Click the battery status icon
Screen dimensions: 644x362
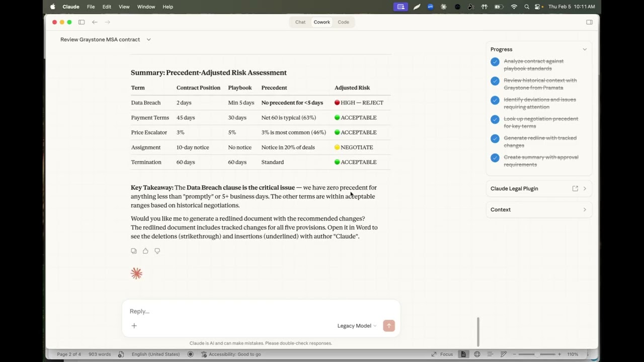click(x=499, y=7)
